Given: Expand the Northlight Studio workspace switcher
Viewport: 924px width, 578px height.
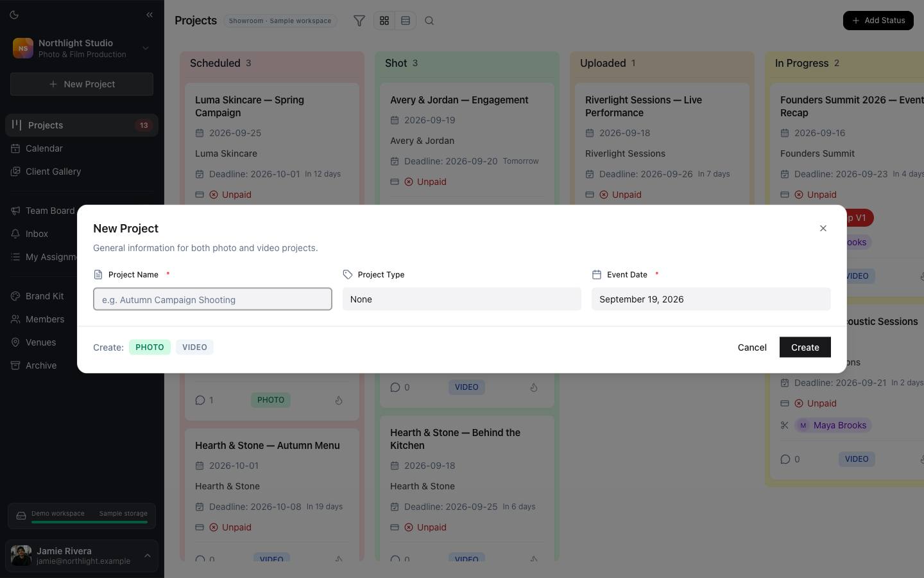Looking at the screenshot, I should coord(146,48).
